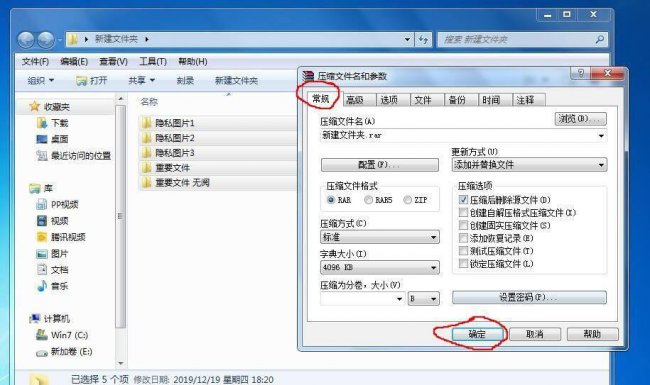Open the 压缩文件名 dropdown arrow
This screenshot has width=650, height=385.
601,136
